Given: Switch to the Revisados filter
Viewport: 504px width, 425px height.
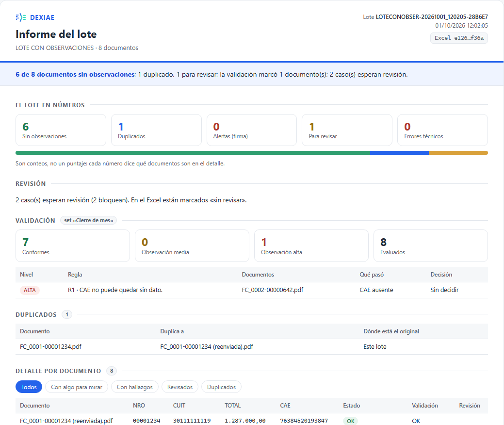Looking at the screenshot, I should tap(180, 387).
